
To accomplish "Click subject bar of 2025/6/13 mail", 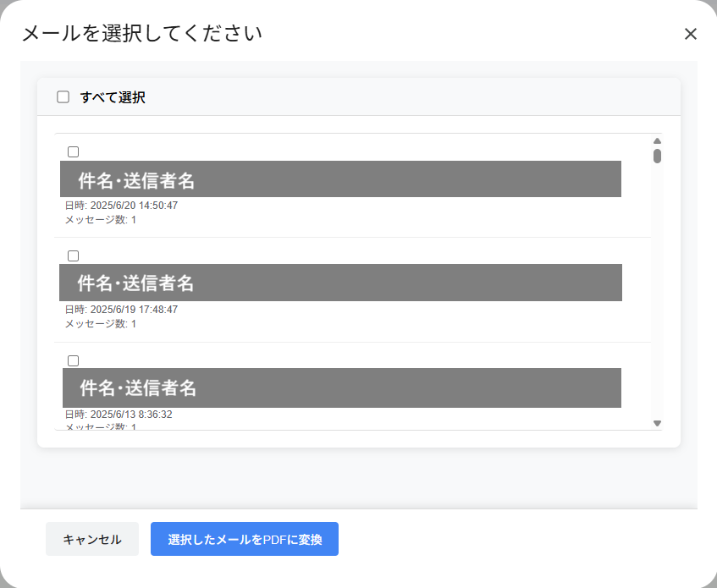I will pos(342,387).
